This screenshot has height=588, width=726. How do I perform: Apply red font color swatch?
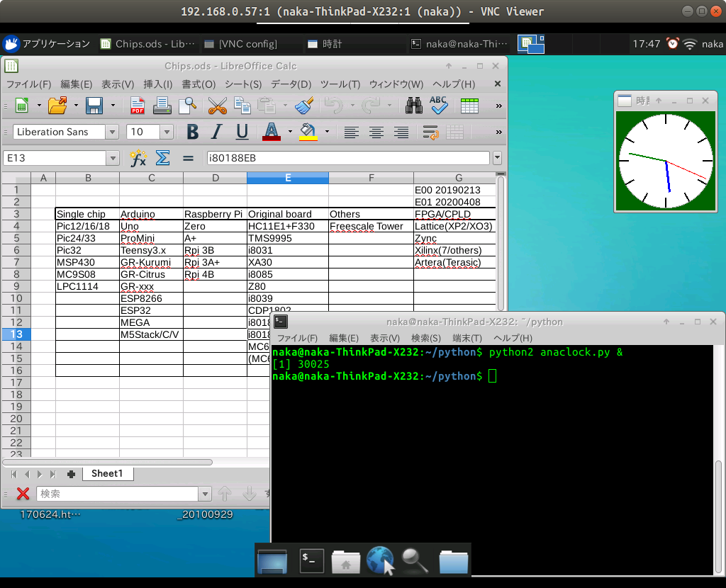tap(272, 132)
